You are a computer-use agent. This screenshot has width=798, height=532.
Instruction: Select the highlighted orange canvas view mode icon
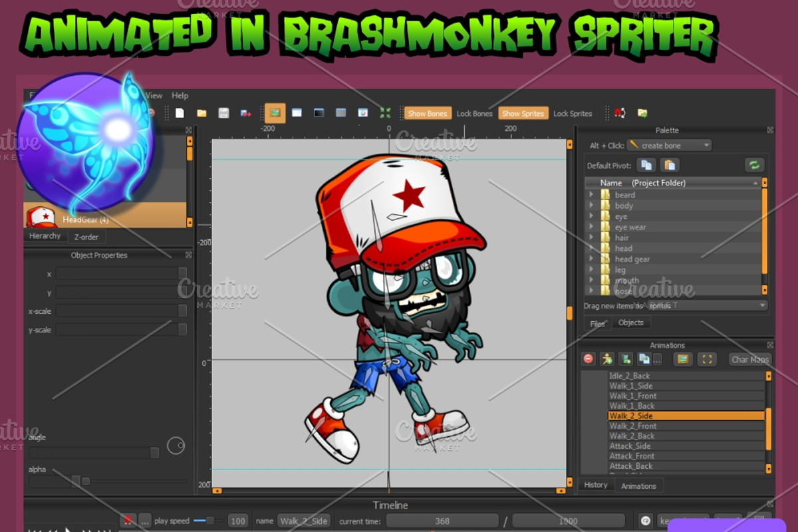pyautogui.click(x=275, y=113)
